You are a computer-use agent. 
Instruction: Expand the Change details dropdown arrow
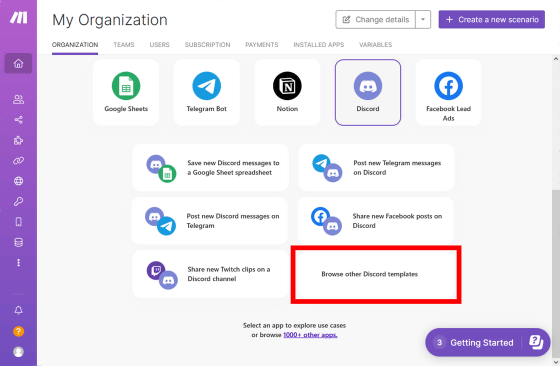click(423, 19)
